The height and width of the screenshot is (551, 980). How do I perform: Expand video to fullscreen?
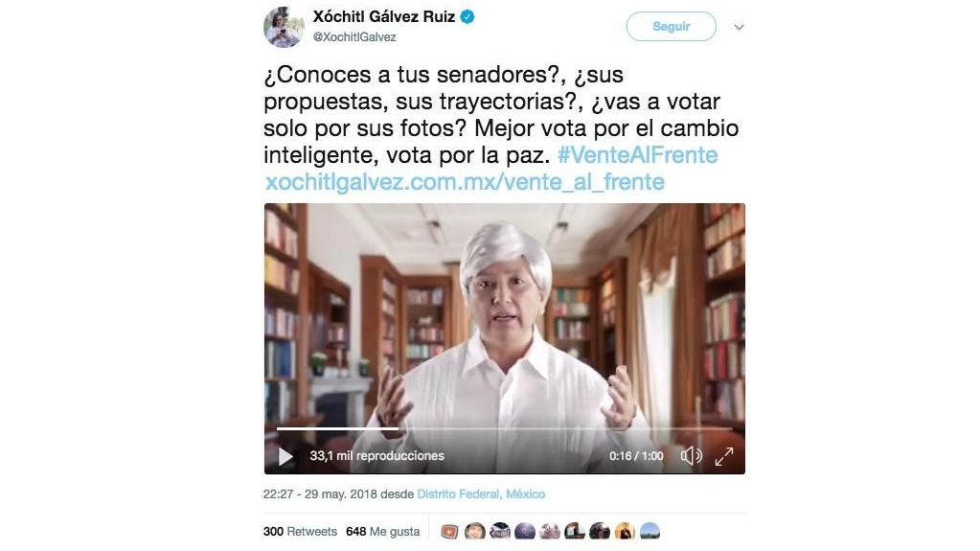[x=724, y=456]
